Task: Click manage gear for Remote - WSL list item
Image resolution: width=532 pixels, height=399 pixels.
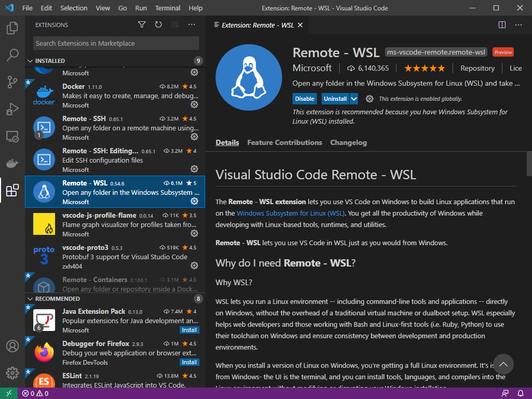Action: pyautogui.click(x=194, y=201)
